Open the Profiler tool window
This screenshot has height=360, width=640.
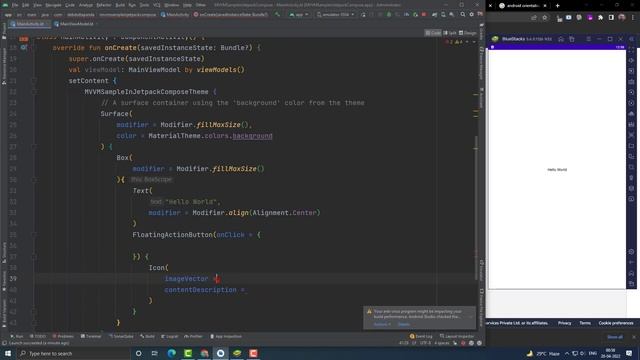(x=193, y=336)
